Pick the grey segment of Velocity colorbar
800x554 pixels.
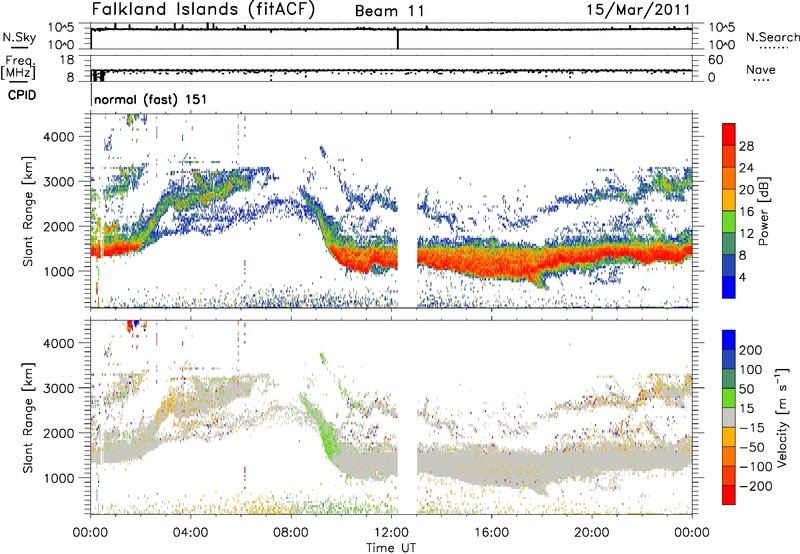click(x=729, y=417)
